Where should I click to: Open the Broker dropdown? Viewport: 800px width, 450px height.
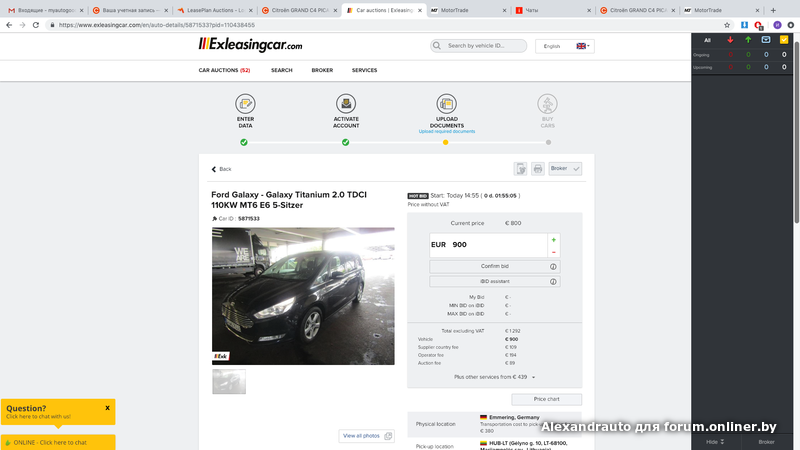click(x=565, y=168)
